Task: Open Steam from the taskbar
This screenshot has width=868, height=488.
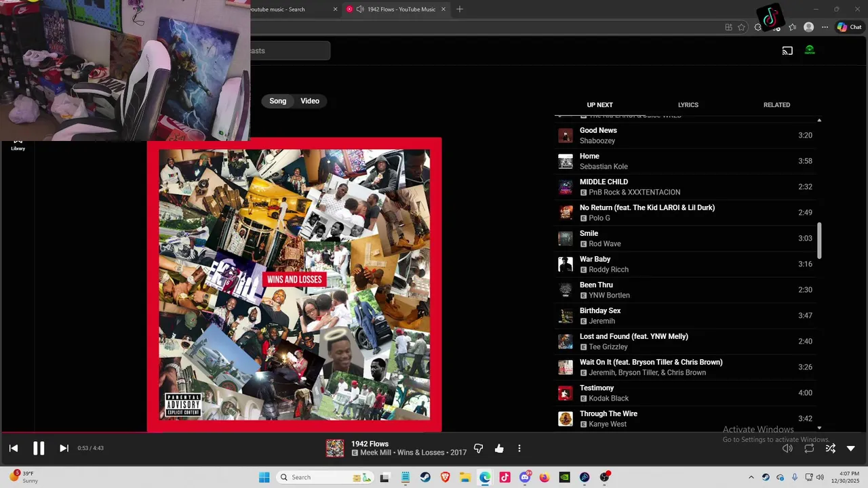Action: 425,477
